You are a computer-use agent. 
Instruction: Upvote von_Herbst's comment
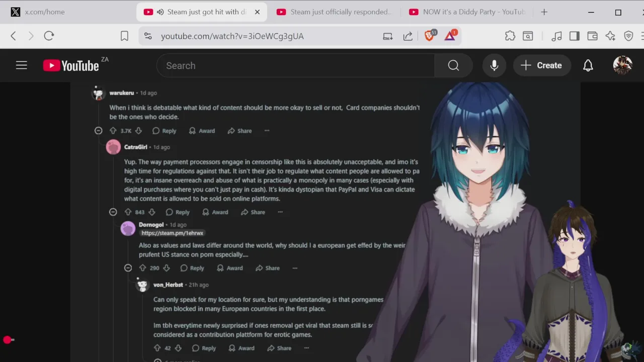tap(157, 348)
